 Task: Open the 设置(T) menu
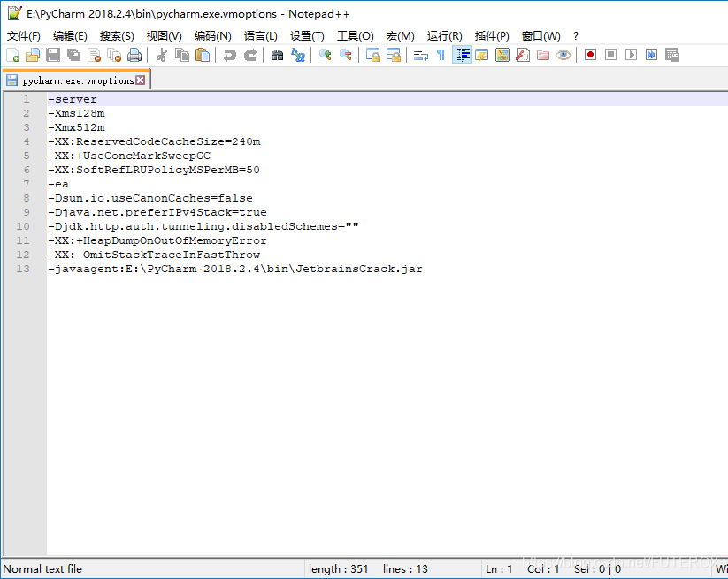[307, 36]
